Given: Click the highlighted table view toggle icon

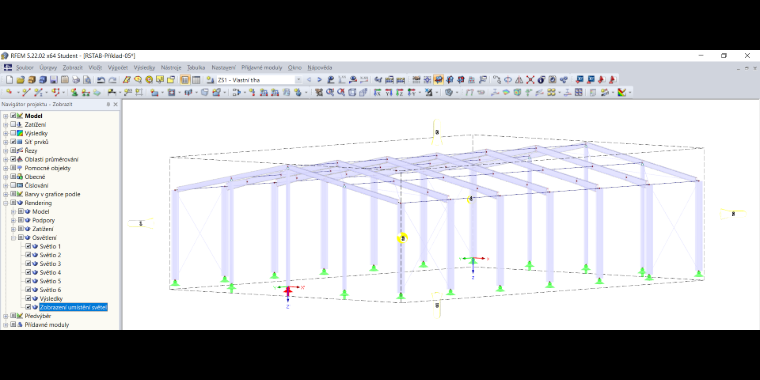Looking at the screenshot, I should click(x=185, y=80).
